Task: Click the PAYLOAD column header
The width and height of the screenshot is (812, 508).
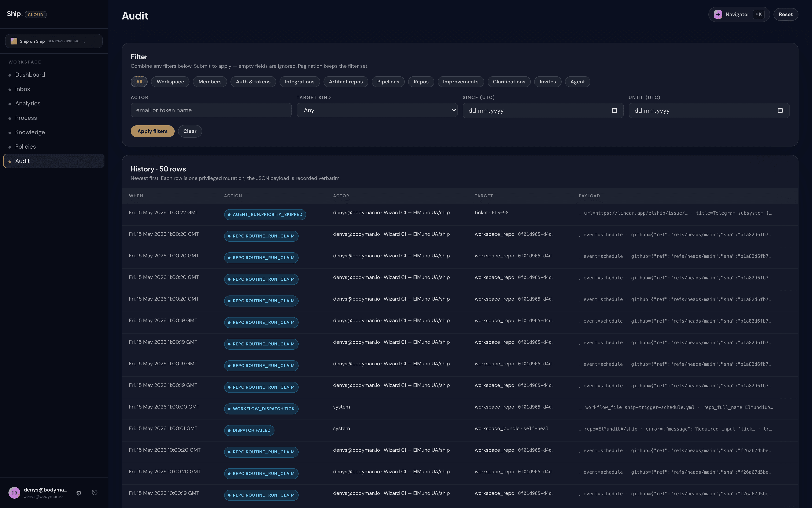Action: tap(589, 196)
